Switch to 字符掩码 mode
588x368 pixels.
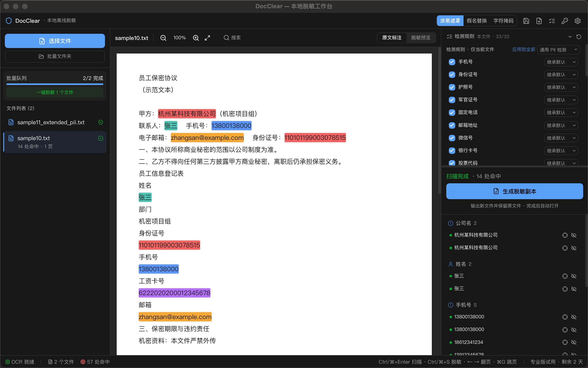[503, 21]
